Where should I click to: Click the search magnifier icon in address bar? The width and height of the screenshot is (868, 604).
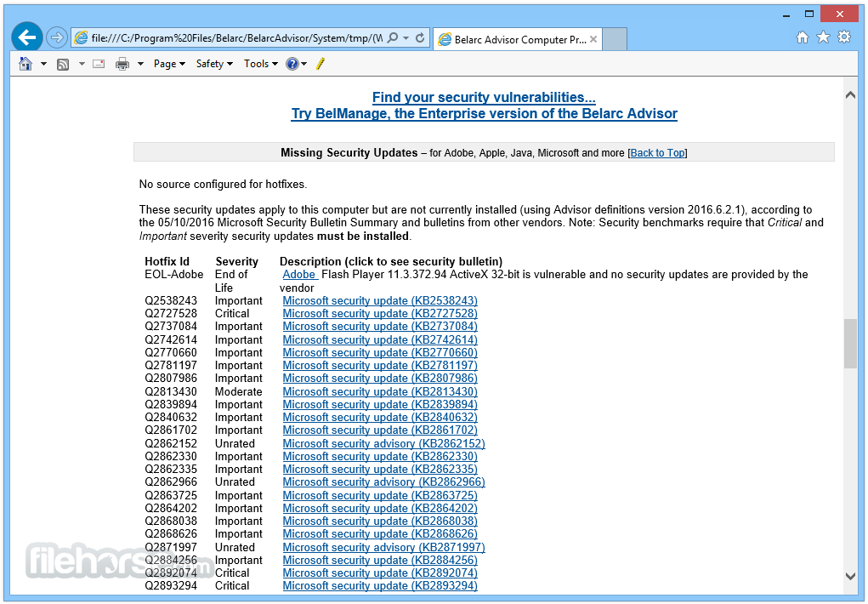tap(393, 37)
